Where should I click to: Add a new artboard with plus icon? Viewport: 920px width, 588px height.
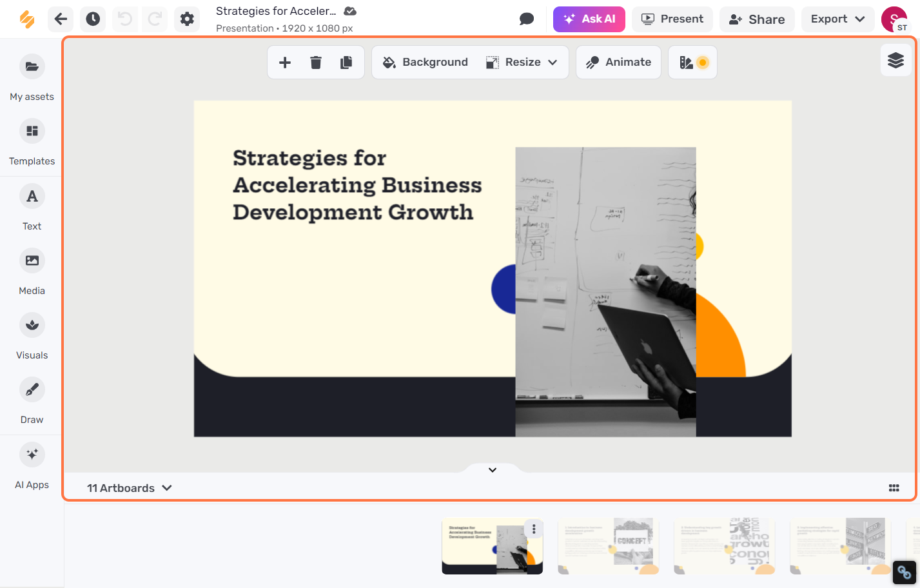(x=285, y=63)
